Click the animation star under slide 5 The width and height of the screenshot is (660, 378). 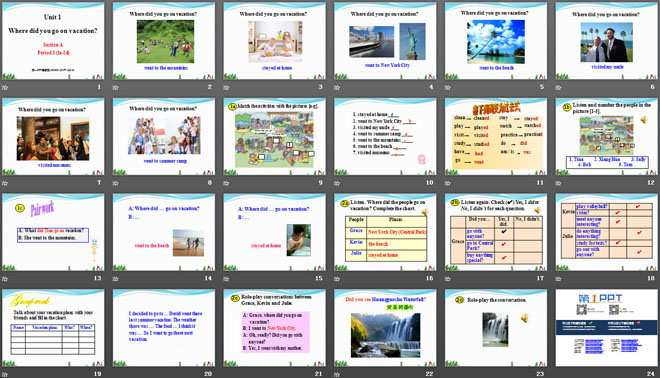(x=448, y=88)
